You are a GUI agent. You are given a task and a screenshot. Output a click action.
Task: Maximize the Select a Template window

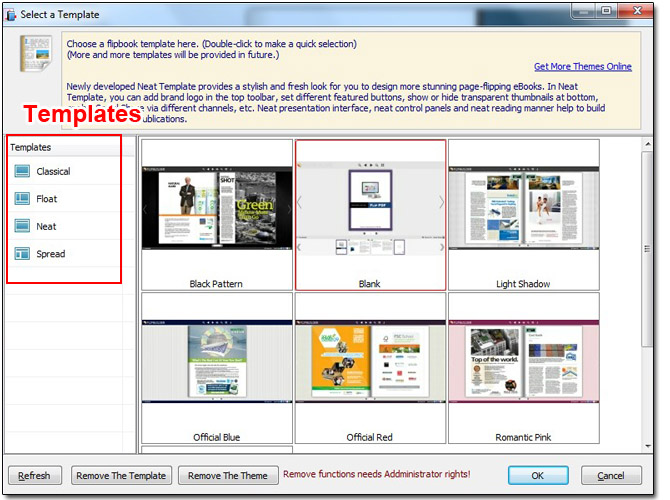[x=606, y=10]
